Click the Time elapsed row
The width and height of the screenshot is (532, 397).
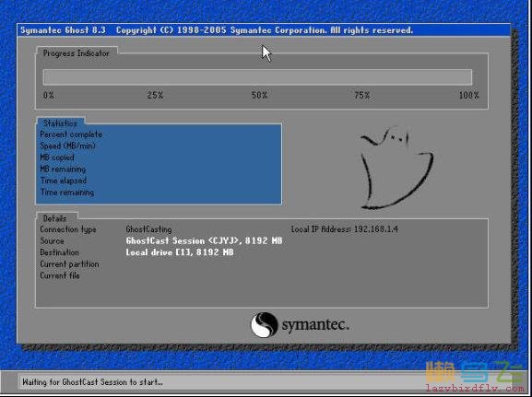[64, 181]
